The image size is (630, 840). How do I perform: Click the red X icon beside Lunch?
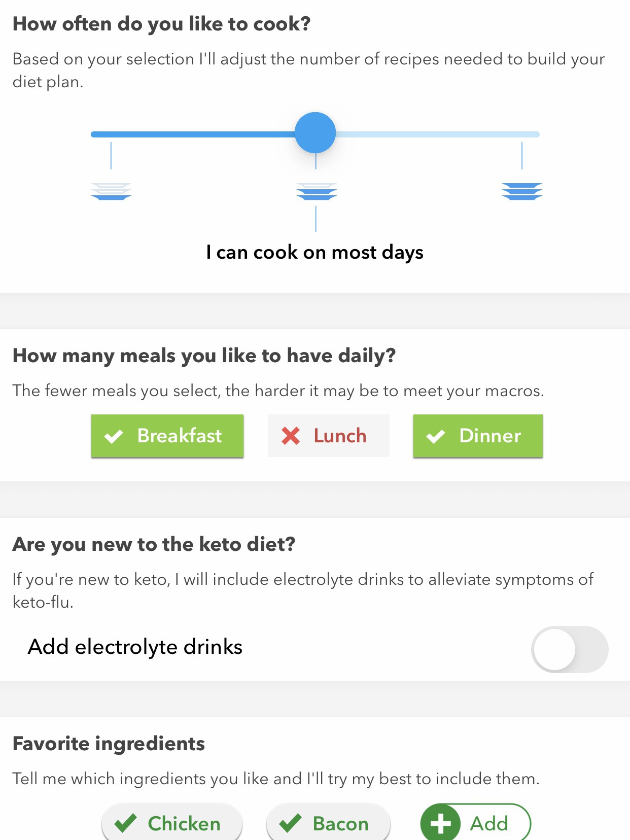click(x=291, y=436)
